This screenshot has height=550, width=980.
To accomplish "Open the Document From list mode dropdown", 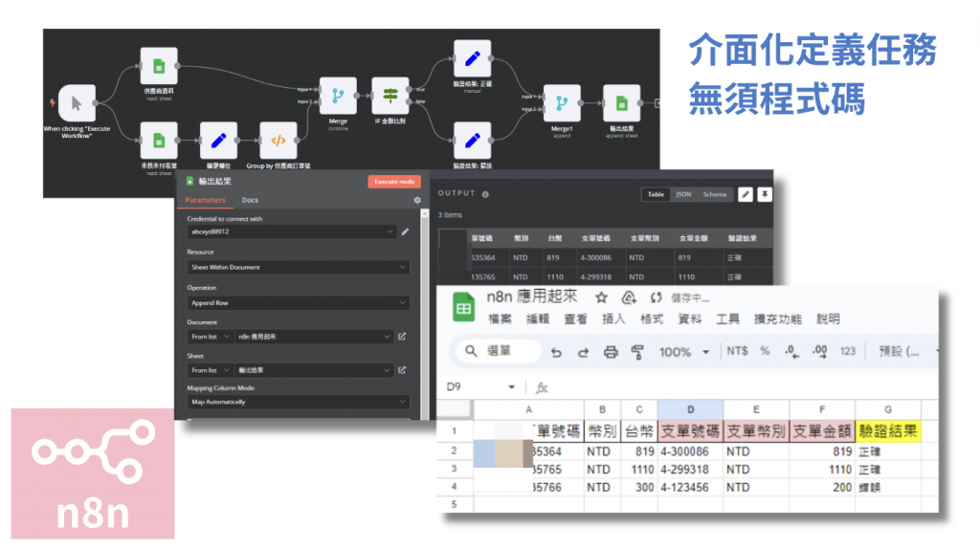I will [x=211, y=337].
